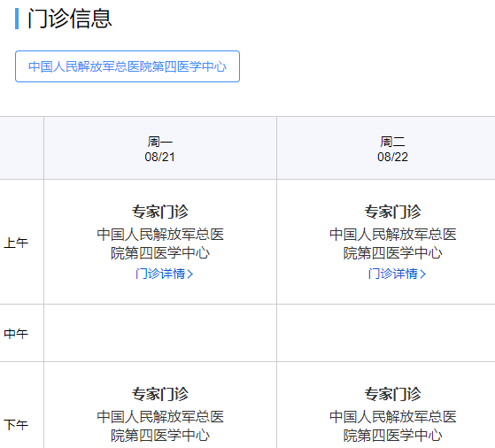The width and height of the screenshot is (495, 448).
Task: Select the 中国人民解放军总医院第四医学中心 hospital button
Action: (128, 66)
